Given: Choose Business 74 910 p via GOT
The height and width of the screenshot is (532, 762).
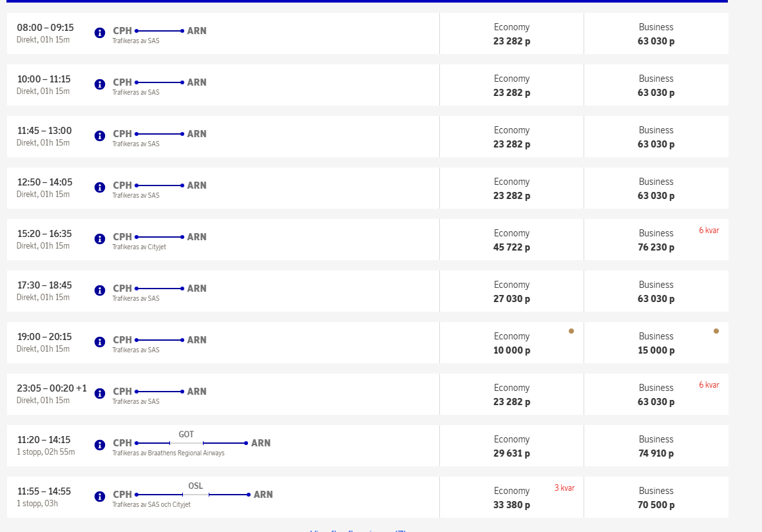Looking at the screenshot, I should pyautogui.click(x=656, y=446).
